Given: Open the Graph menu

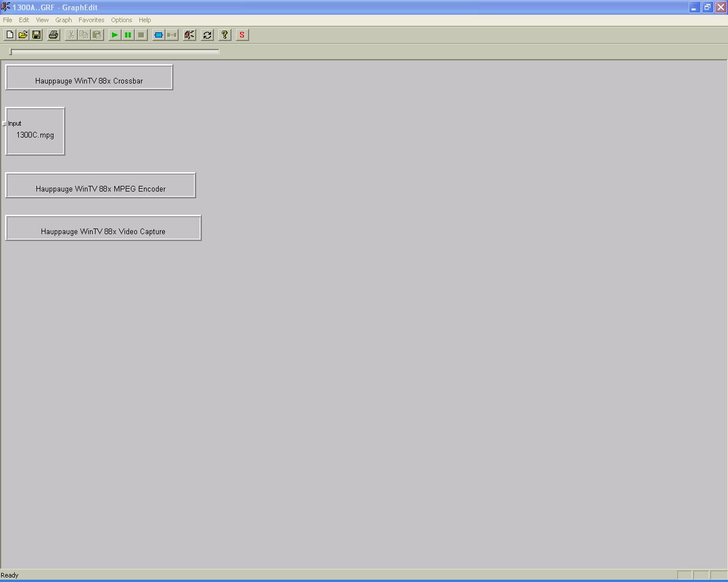Looking at the screenshot, I should [63, 20].
